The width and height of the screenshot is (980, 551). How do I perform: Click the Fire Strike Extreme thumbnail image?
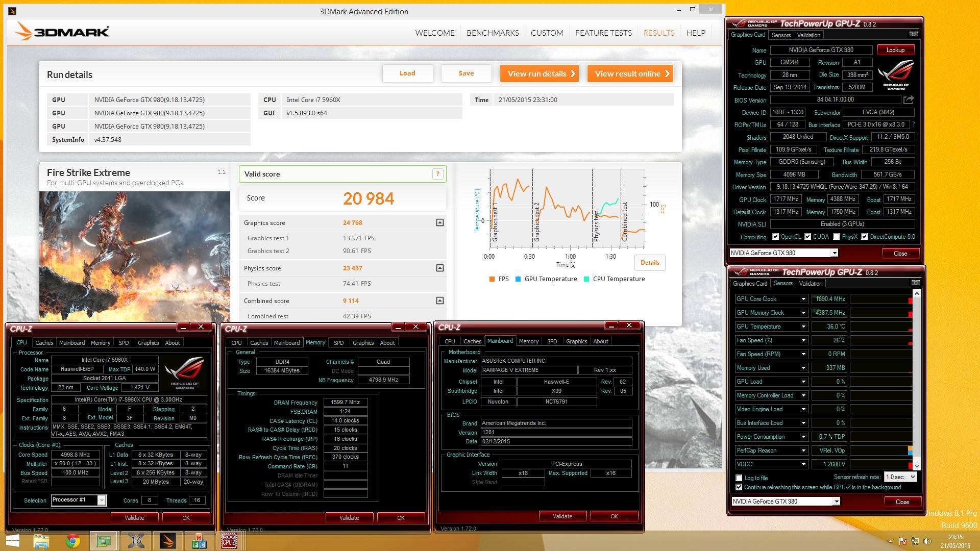click(135, 256)
